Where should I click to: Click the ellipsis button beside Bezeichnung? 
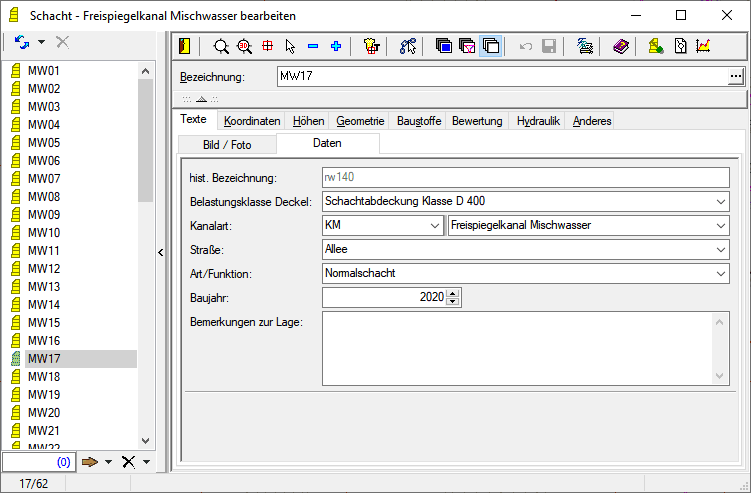pyautogui.click(x=736, y=76)
